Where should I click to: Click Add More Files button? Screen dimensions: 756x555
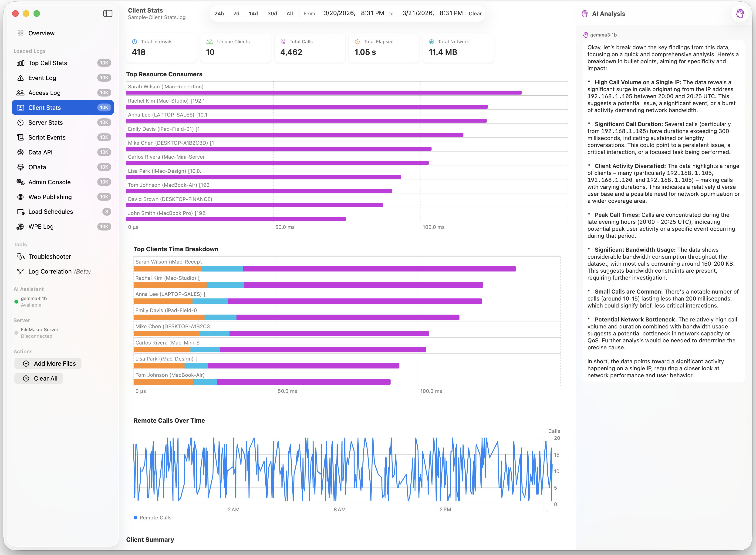48,364
